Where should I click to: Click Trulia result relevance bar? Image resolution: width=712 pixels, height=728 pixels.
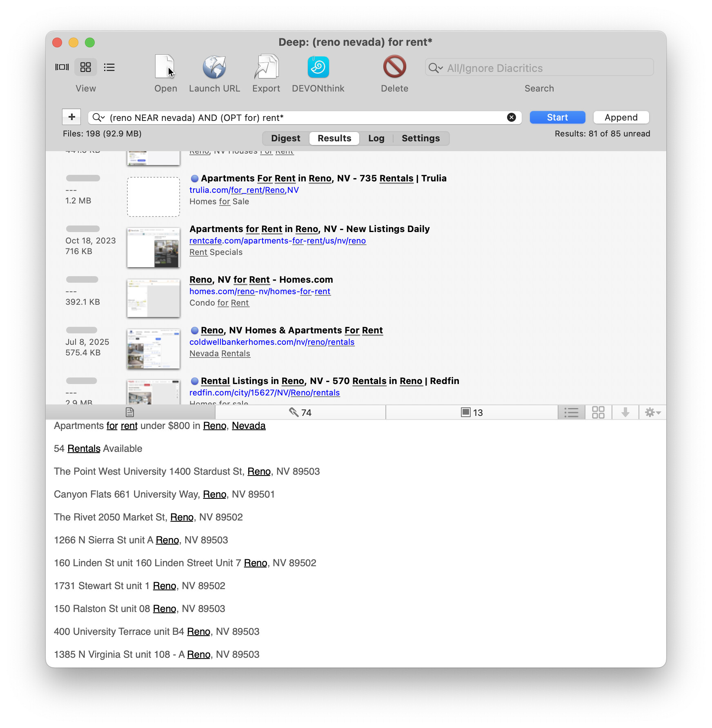click(x=83, y=178)
